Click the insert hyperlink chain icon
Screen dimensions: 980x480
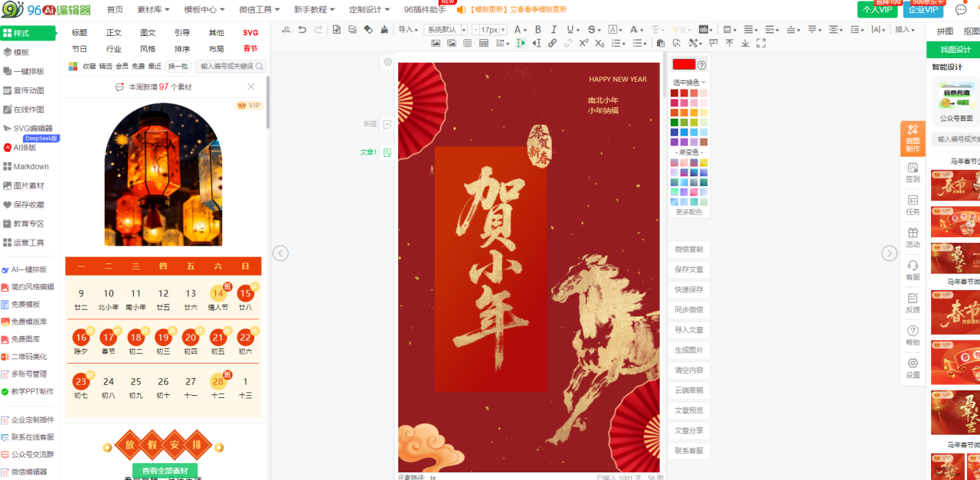tap(552, 44)
